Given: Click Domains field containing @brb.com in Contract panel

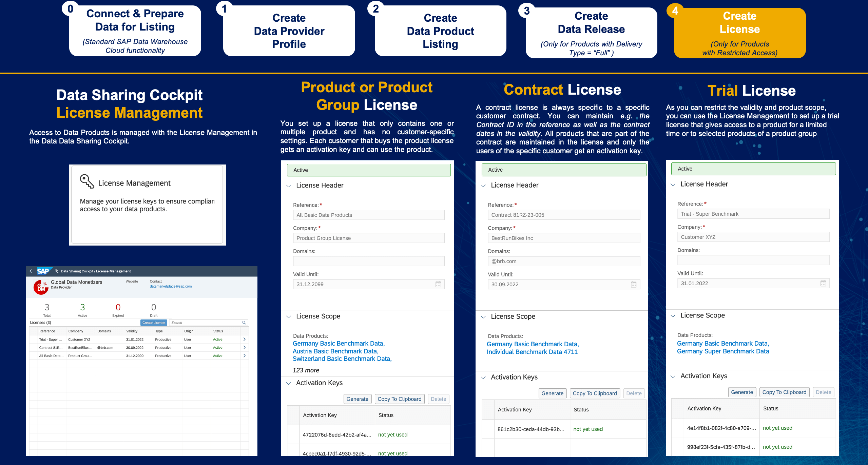Looking at the screenshot, I should point(564,261).
